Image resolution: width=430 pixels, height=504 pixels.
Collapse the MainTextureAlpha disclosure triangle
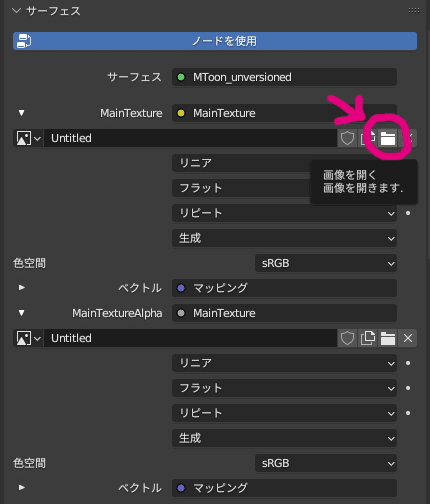point(22,313)
